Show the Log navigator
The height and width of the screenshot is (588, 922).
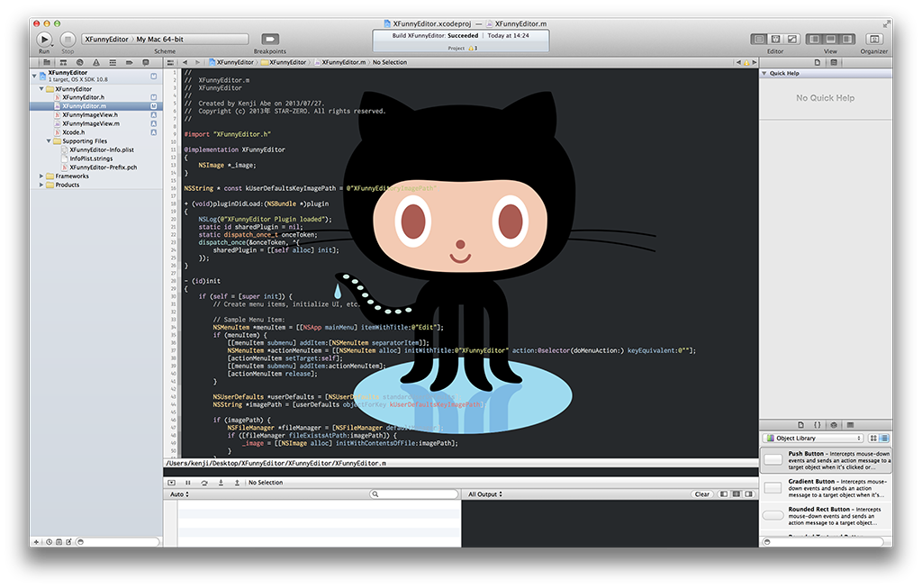pos(145,62)
